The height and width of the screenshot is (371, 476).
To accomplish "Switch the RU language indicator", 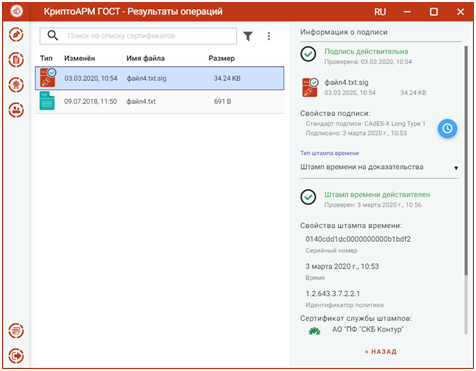I will tap(380, 12).
